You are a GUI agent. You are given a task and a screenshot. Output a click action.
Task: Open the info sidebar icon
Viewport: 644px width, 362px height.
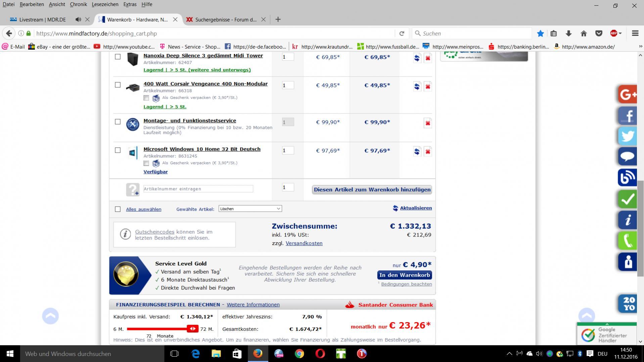628,220
